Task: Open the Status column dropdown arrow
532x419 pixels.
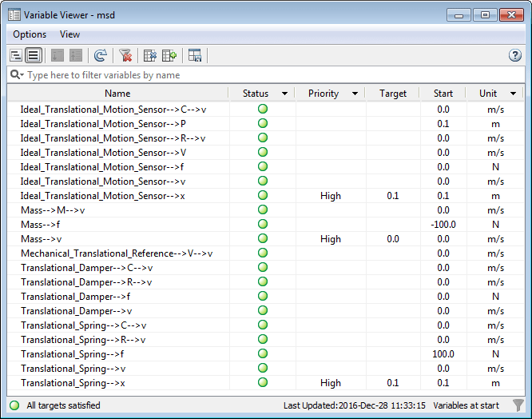Action: [286, 94]
